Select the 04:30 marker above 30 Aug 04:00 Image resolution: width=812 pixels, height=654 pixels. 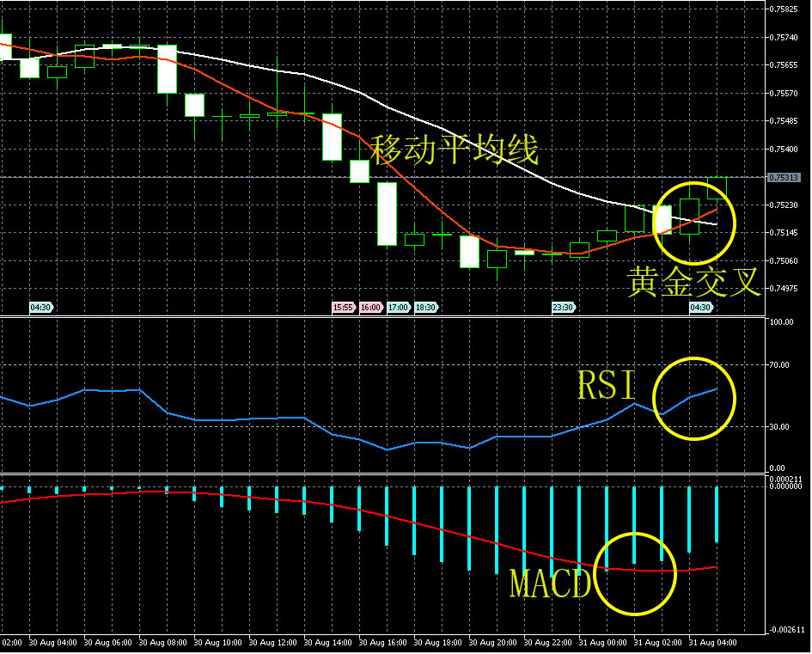(41, 308)
